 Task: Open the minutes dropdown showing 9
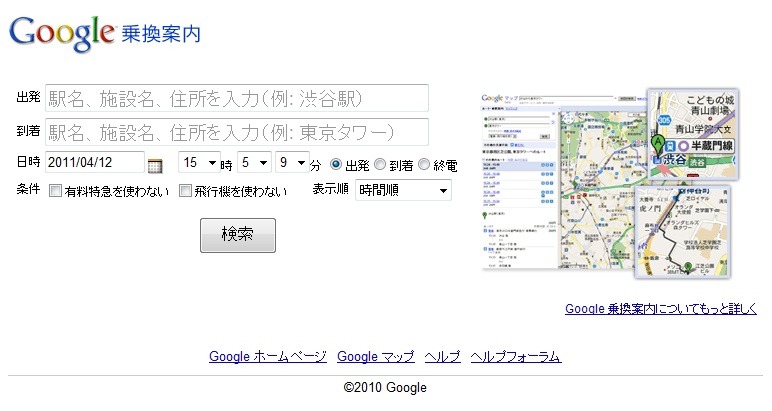tap(292, 162)
